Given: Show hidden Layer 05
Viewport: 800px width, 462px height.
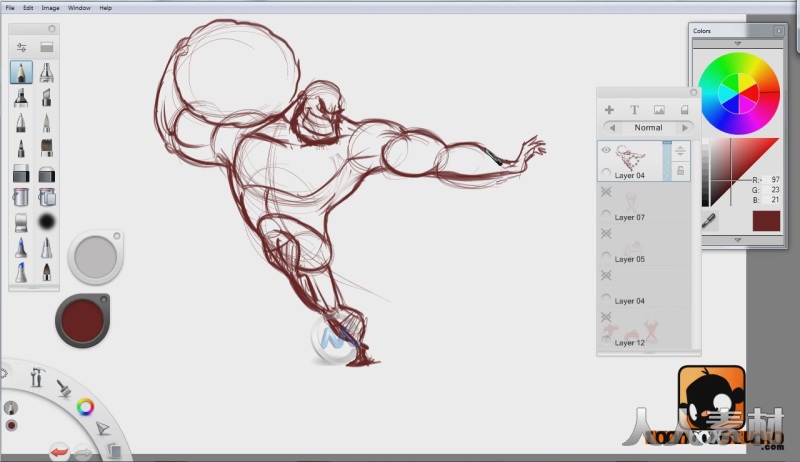Looking at the screenshot, I should 606,234.
